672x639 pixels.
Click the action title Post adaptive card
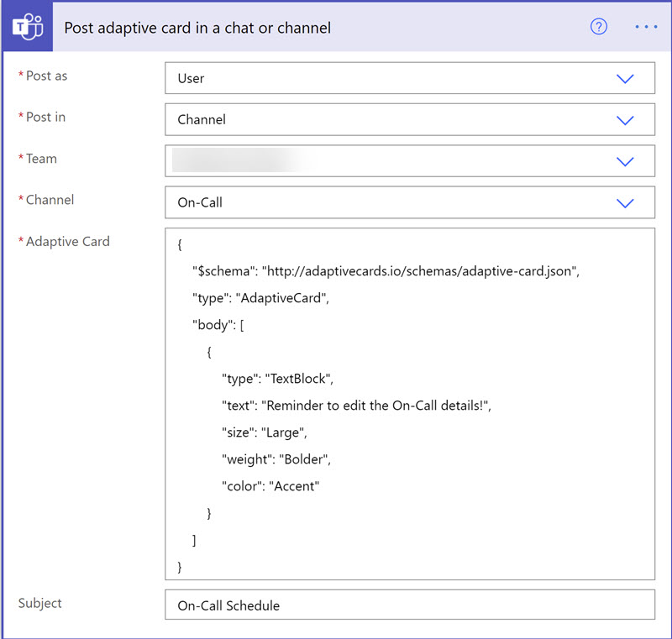pos(197,28)
